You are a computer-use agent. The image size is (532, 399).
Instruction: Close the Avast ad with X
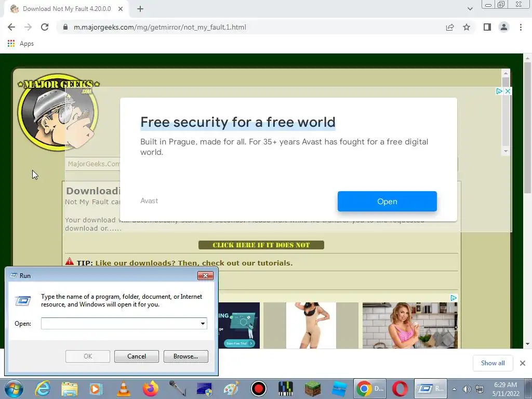click(508, 91)
